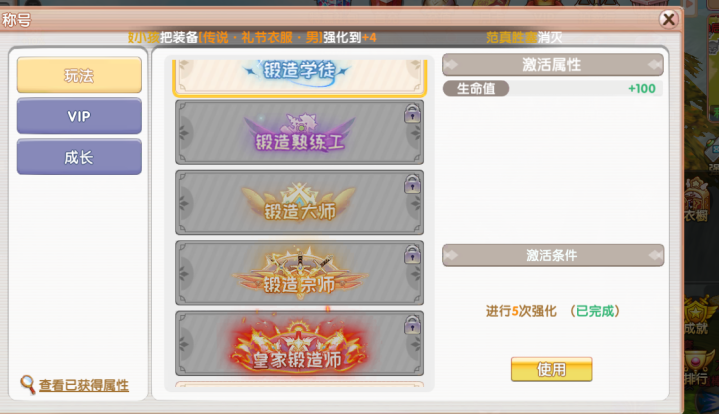Select the 皇家锻造师 title card

pos(299,343)
